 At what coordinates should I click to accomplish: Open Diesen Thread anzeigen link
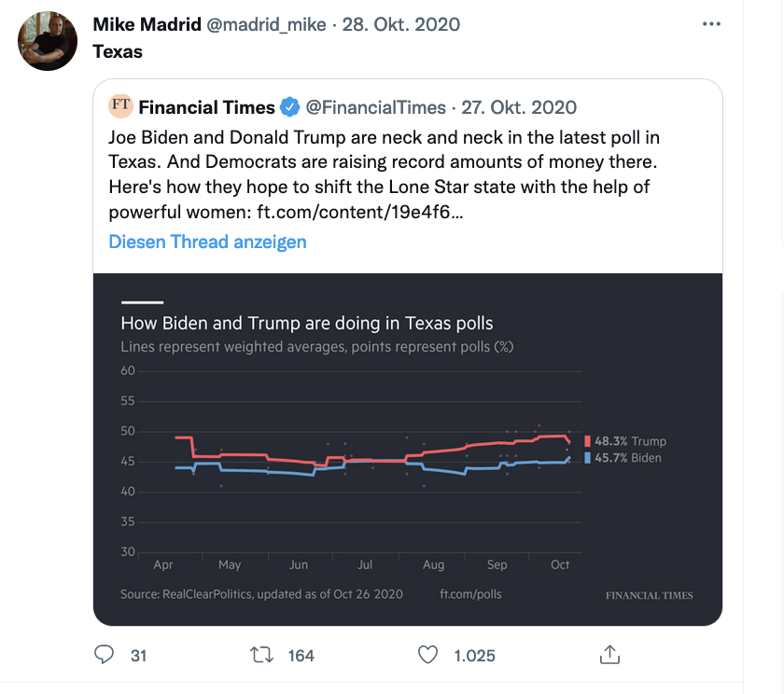click(207, 242)
